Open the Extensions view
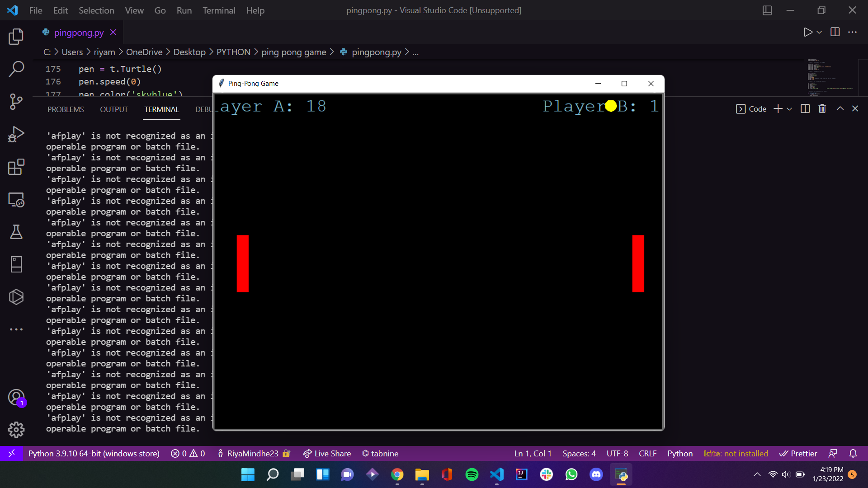The image size is (868, 488). (x=16, y=167)
